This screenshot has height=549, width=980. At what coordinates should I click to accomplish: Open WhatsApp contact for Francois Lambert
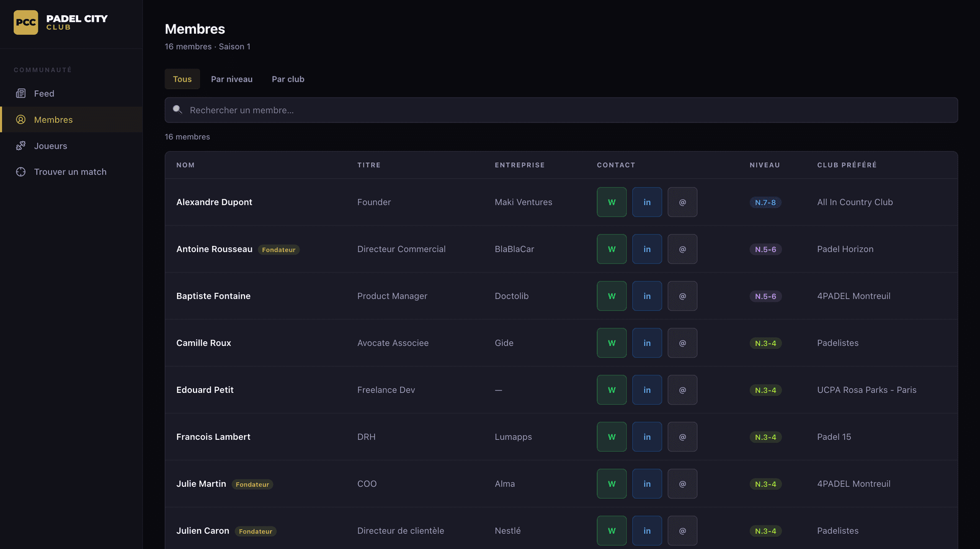(611, 437)
